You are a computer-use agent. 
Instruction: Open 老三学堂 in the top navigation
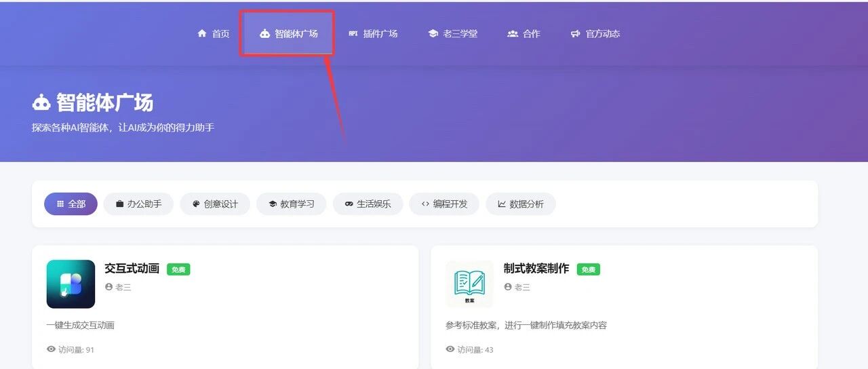(x=452, y=33)
